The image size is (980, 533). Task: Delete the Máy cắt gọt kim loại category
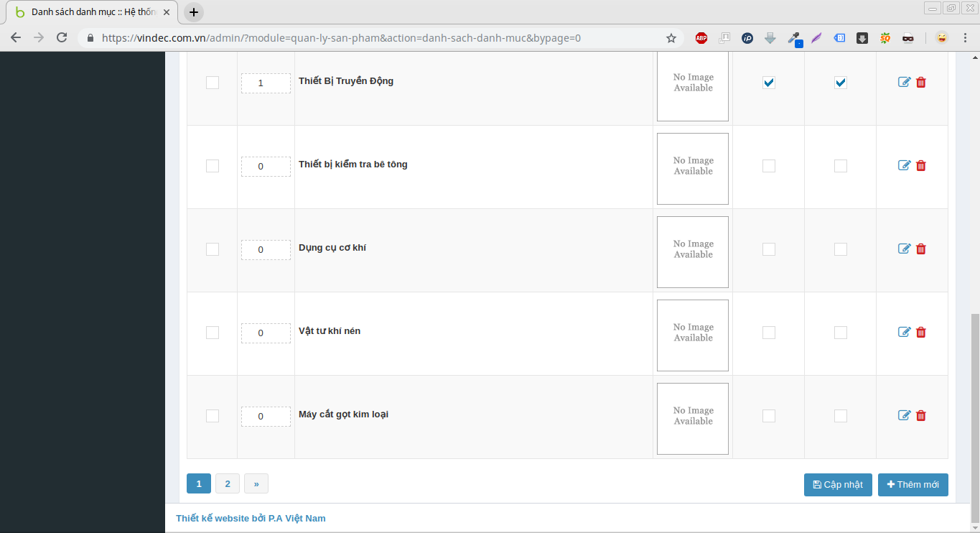(x=921, y=415)
